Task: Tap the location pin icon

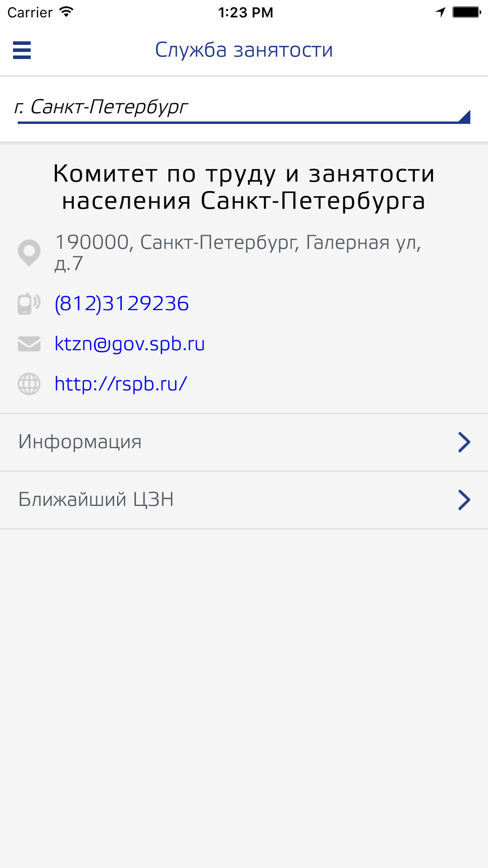Action: pyautogui.click(x=29, y=253)
